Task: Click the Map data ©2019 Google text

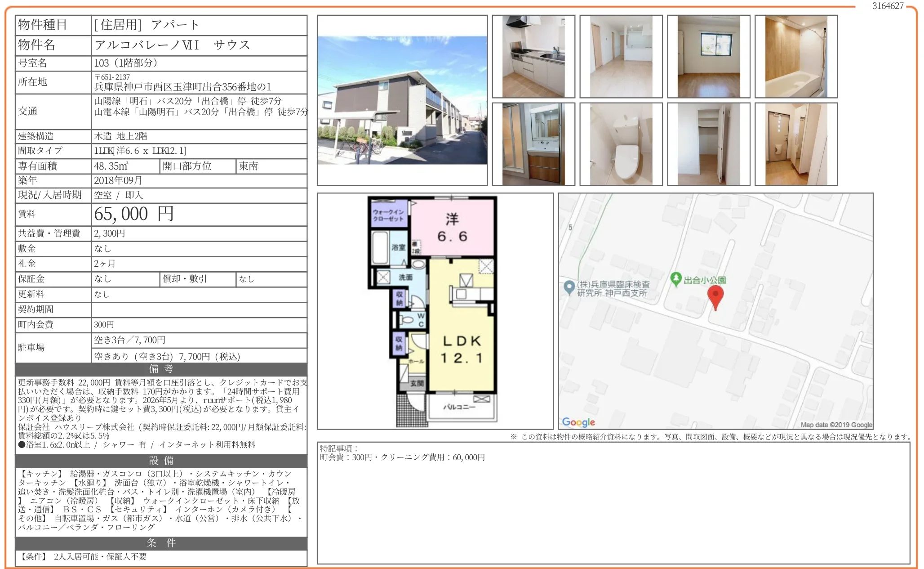Action: 836,425
